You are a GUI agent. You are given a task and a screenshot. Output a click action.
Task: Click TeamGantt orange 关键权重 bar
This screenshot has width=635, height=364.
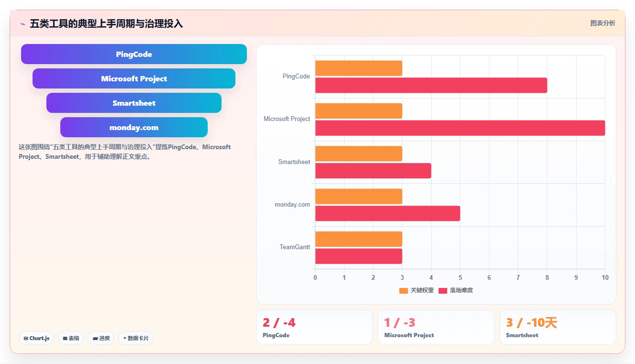pos(358,239)
